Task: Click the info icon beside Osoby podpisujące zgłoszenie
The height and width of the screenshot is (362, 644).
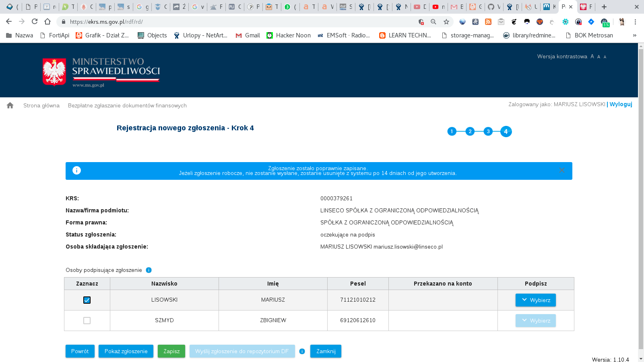Action: point(149,270)
